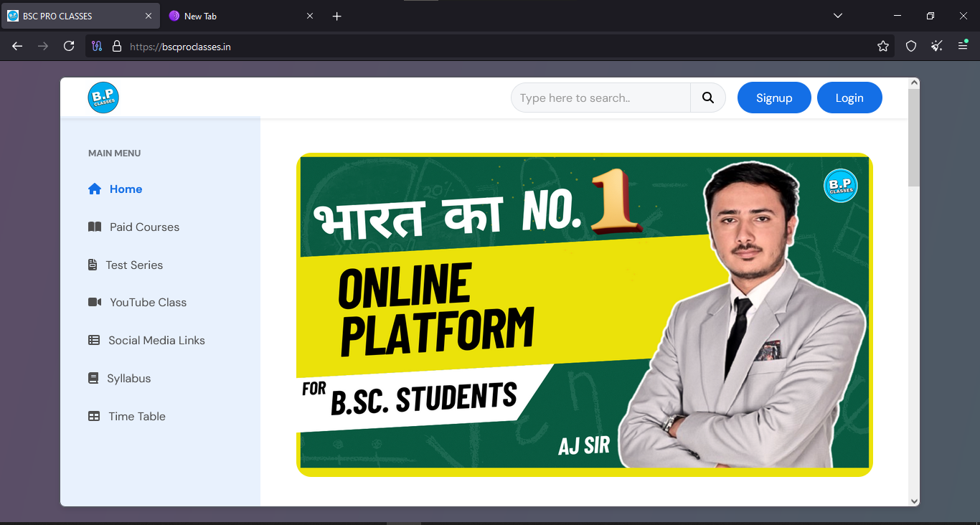Image resolution: width=980 pixels, height=525 pixels.
Task: Reload the page with refresh icon
Action: [x=69, y=46]
